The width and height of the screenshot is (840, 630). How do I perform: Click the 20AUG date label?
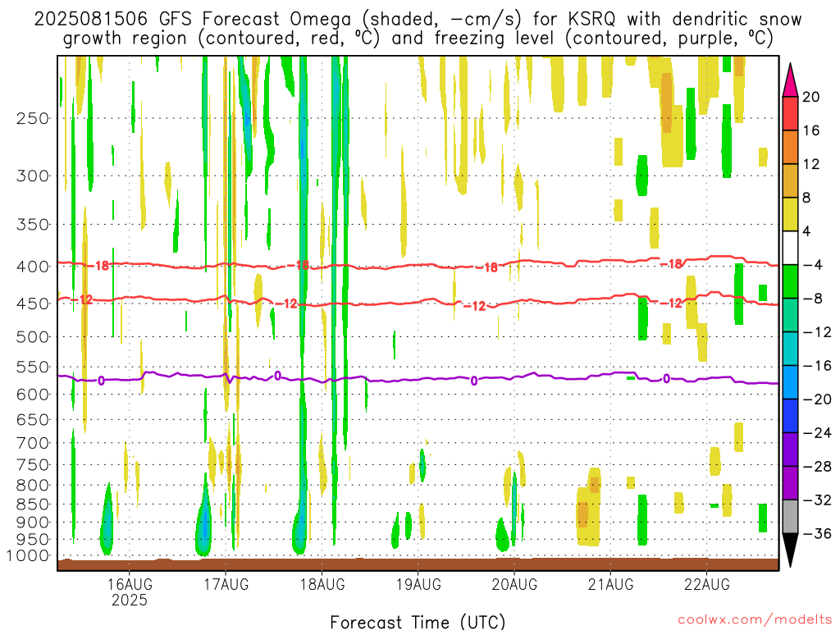coord(514,584)
